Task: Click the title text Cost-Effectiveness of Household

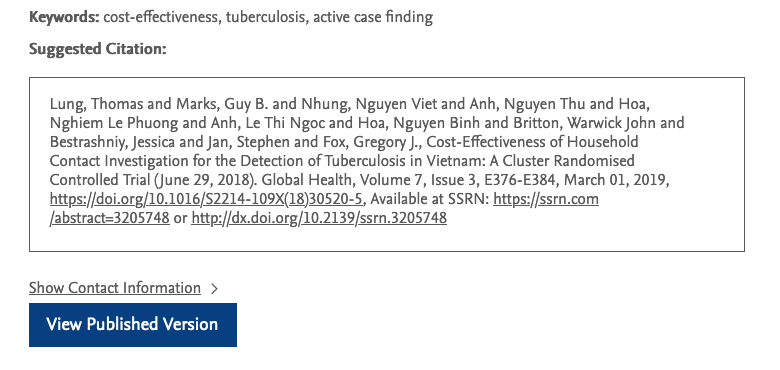Action: [533, 142]
